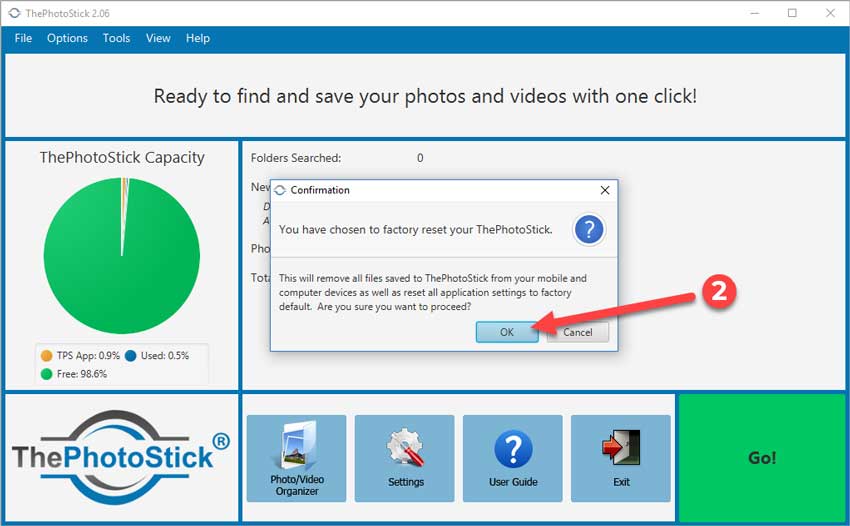Open Settings with the gear icon
Viewport: 850px width, 526px height.
tap(405, 459)
